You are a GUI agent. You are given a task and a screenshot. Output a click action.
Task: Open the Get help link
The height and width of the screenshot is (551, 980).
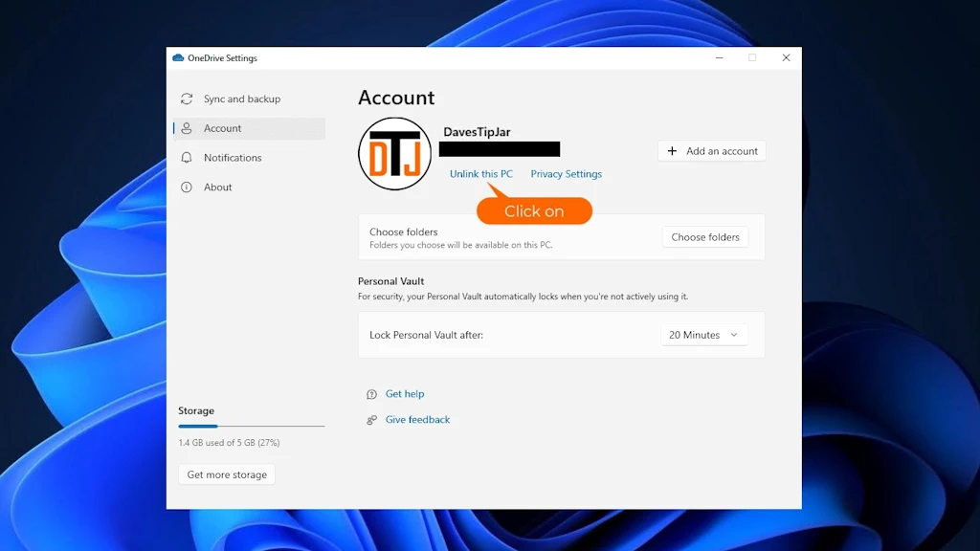pos(405,393)
